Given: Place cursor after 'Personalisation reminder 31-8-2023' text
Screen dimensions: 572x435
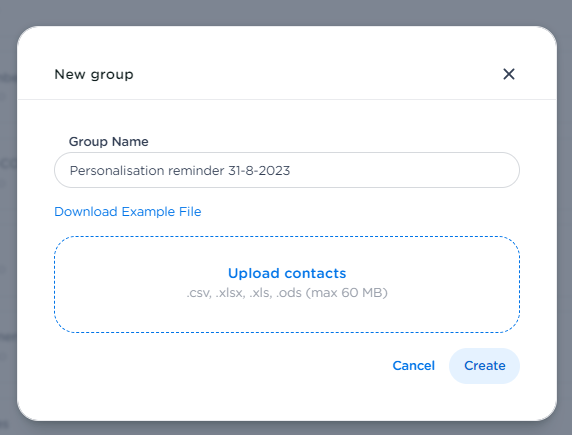Looking at the screenshot, I should pyautogui.click(x=291, y=170).
